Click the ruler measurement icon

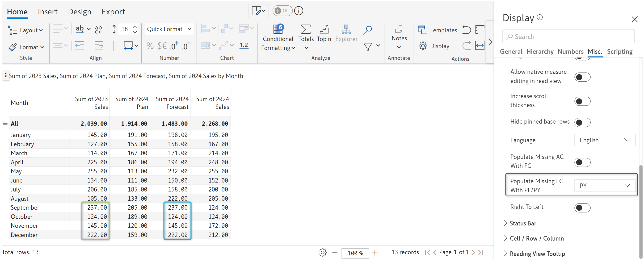click(480, 30)
